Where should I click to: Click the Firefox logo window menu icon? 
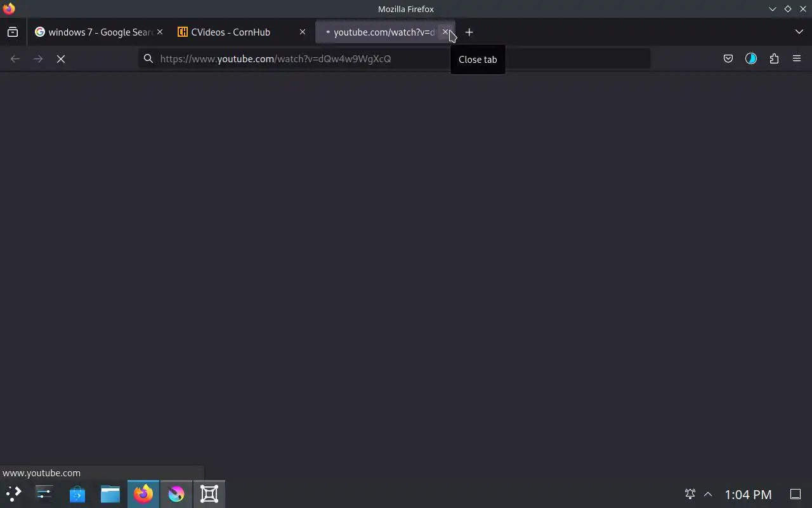pos(9,8)
